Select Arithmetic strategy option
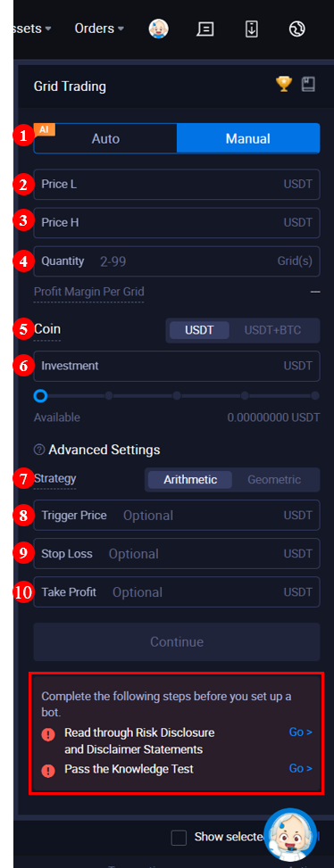The image size is (334, 868). point(190,480)
